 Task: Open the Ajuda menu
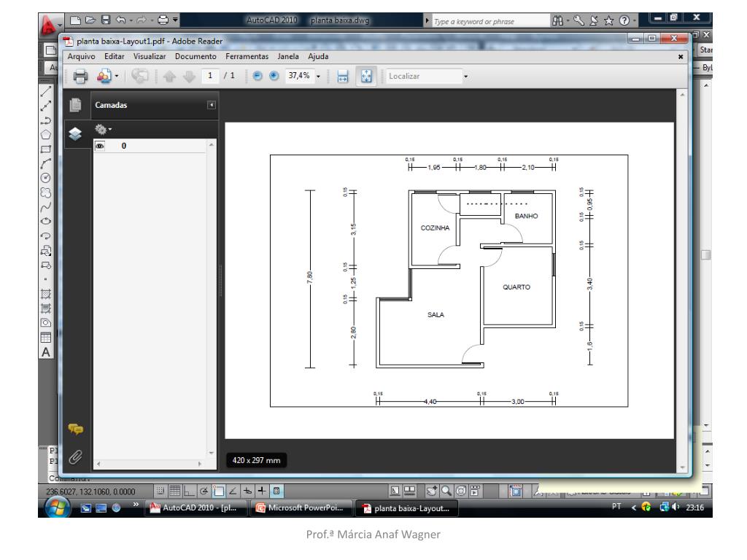[318, 56]
